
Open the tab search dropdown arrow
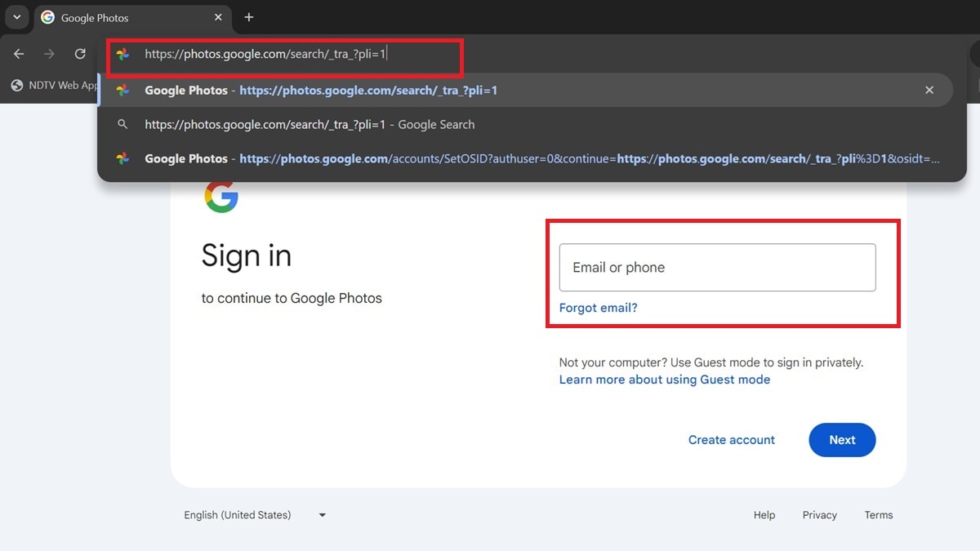[16, 17]
